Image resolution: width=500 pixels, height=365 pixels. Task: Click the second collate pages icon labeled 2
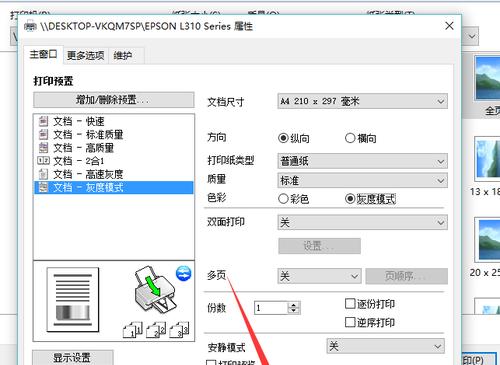[156, 330]
